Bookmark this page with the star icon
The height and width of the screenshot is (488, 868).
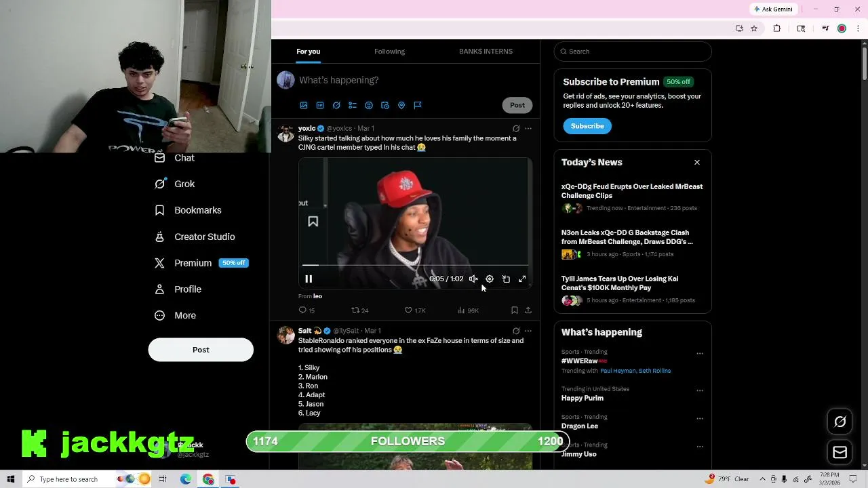[x=754, y=28]
